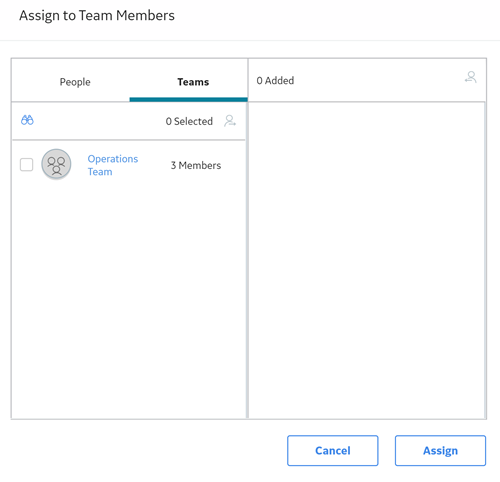Click empty footer space left of Cancel
The height and width of the screenshot is (482, 500).
click(x=147, y=450)
